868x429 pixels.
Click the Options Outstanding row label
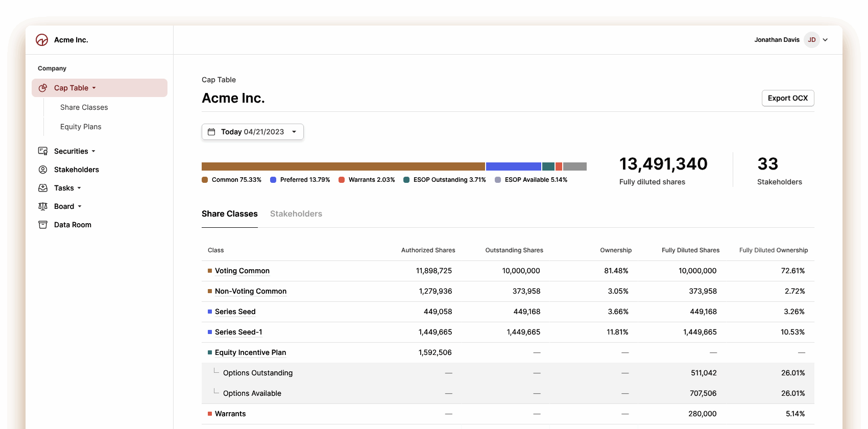(258, 373)
